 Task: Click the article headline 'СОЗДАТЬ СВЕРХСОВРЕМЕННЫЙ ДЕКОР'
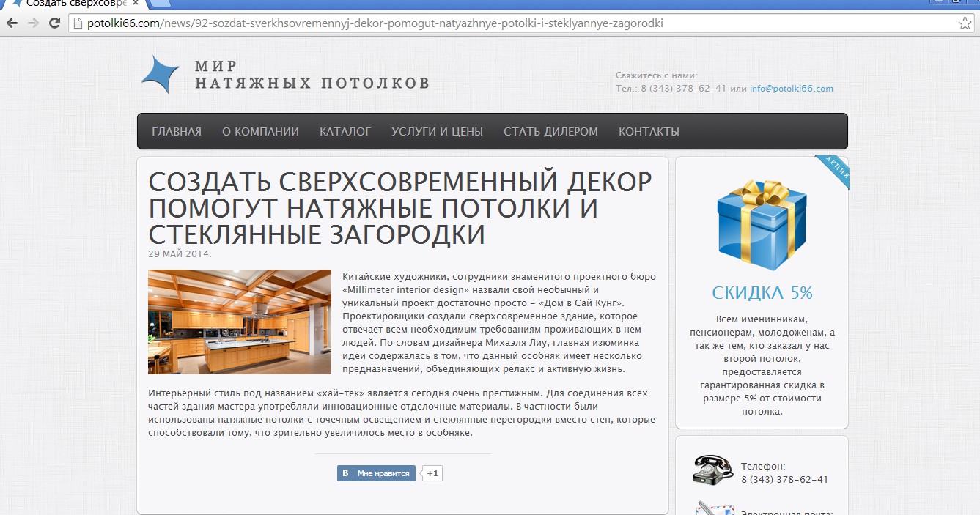(x=399, y=208)
